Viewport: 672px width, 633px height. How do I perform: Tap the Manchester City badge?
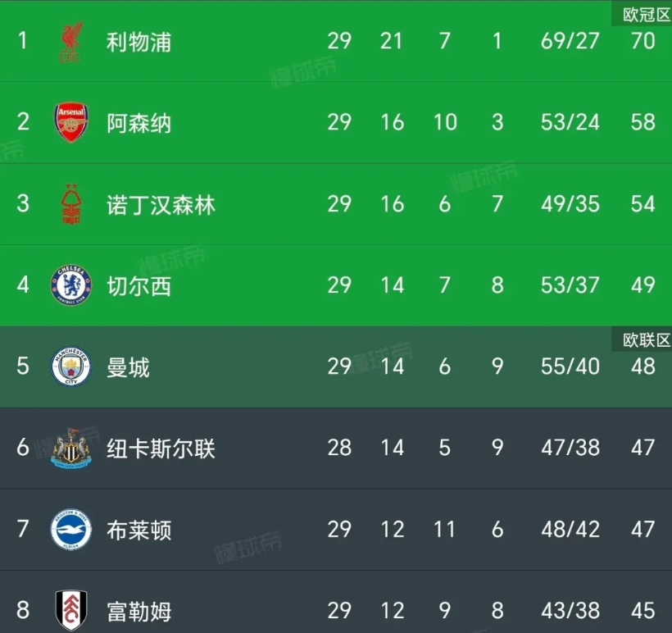[x=71, y=367]
